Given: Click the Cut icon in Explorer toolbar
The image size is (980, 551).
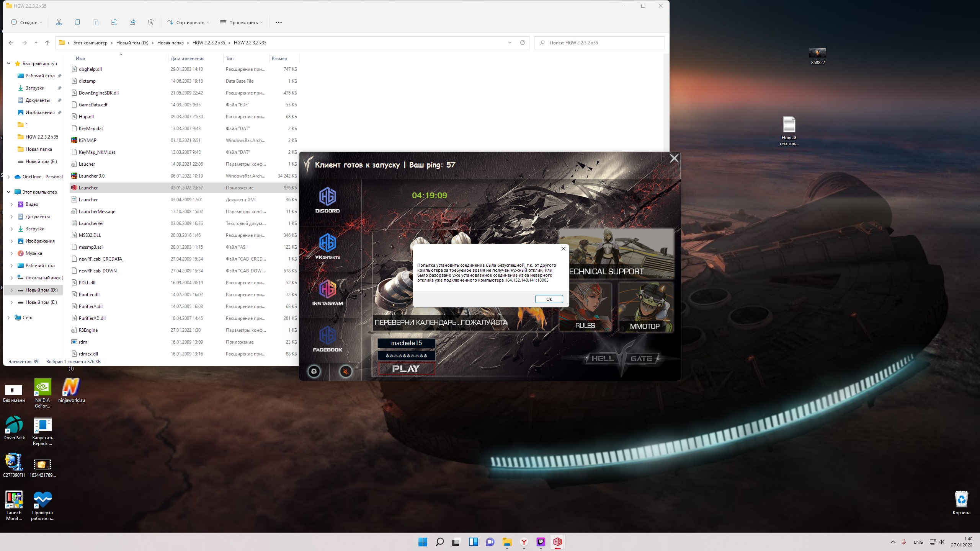Looking at the screenshot, I should coord(59,22).
